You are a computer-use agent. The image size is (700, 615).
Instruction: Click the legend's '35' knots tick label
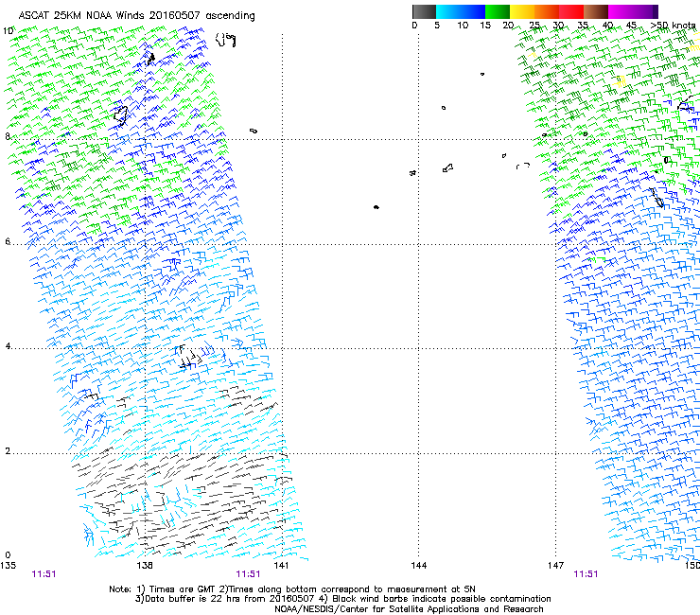click(x=583, y=25)
